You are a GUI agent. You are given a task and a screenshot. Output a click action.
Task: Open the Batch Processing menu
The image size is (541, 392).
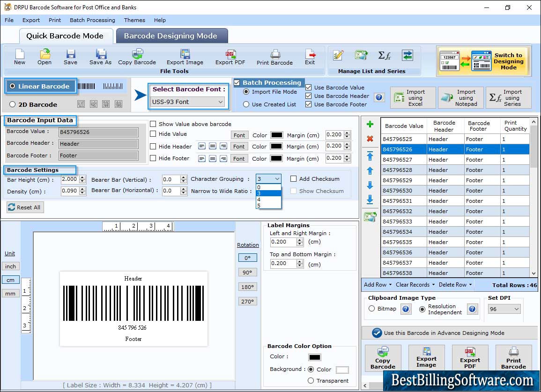[92, 20]
